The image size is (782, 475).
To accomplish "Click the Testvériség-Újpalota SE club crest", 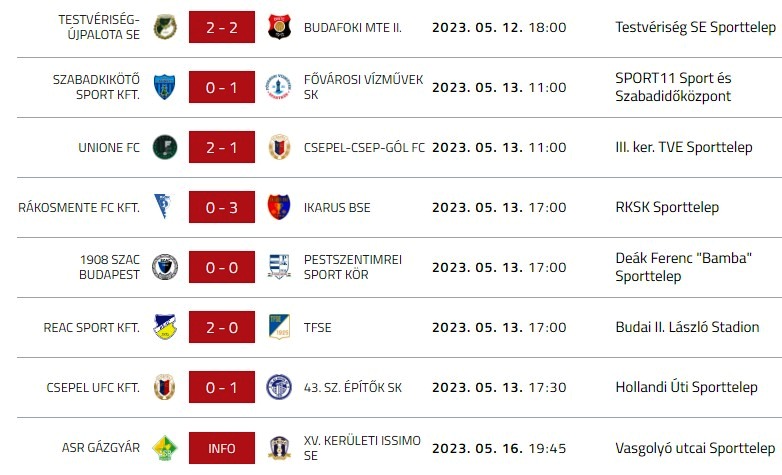I will (x=164, y=28).
